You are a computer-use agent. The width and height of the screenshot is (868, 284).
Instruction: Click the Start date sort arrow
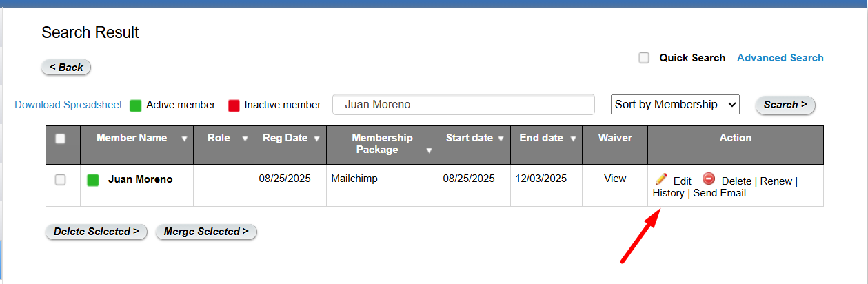[x=501, y=139]
